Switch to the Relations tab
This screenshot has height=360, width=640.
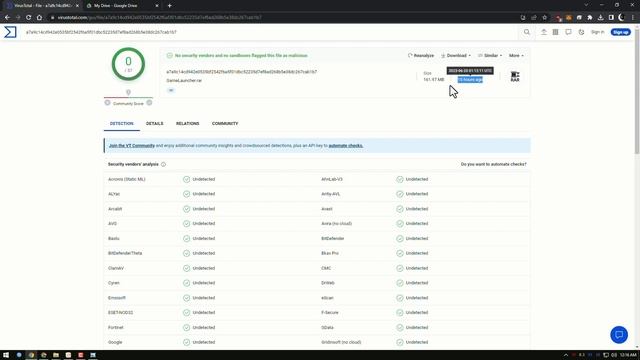pyautogui.click(x=187, y=123)
